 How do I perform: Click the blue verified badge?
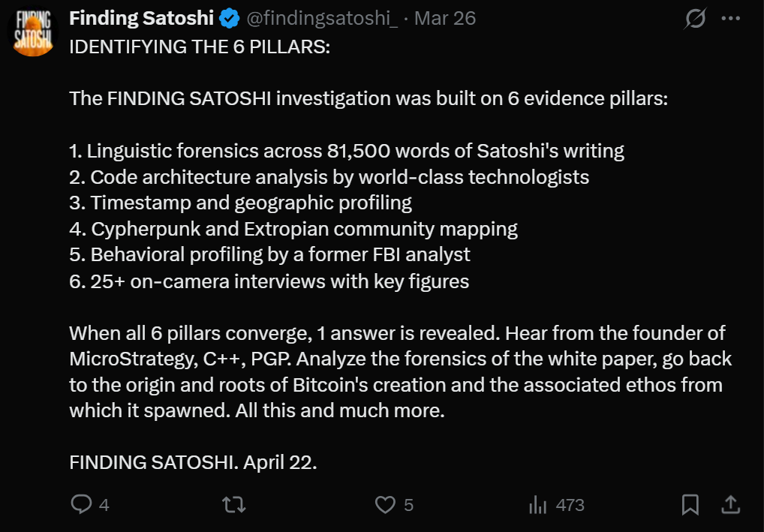click(x=229, y=18)
